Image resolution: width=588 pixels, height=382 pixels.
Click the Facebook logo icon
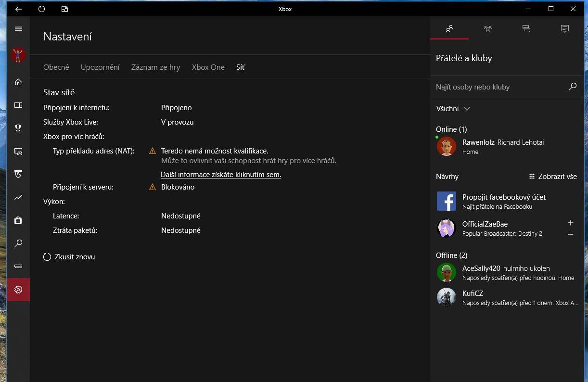point(447,201)
